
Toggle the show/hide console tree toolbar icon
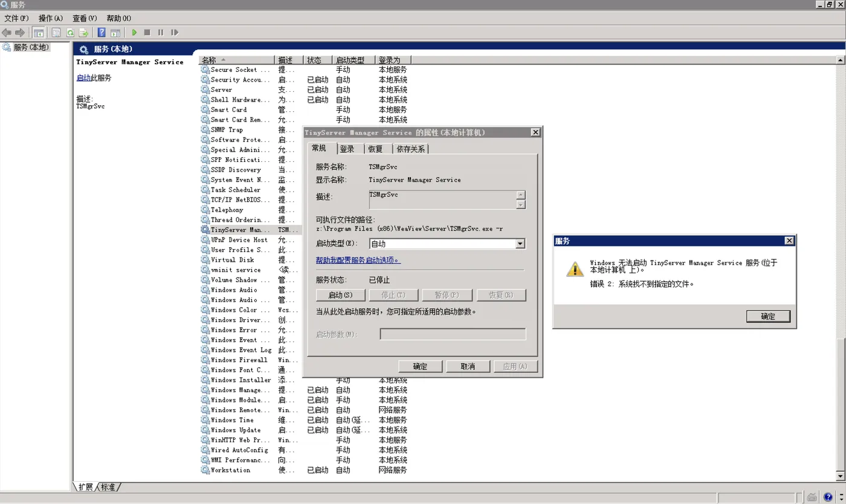pyautogui.click(x=39, y=33)
